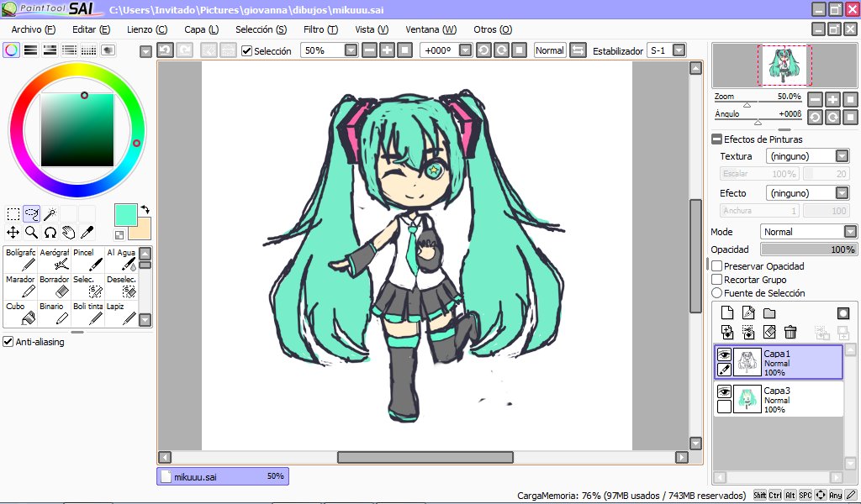The width and height of the screenshot is (861, 504).
Task: Open the Capa menu
Action: click(x=202, y=29)
